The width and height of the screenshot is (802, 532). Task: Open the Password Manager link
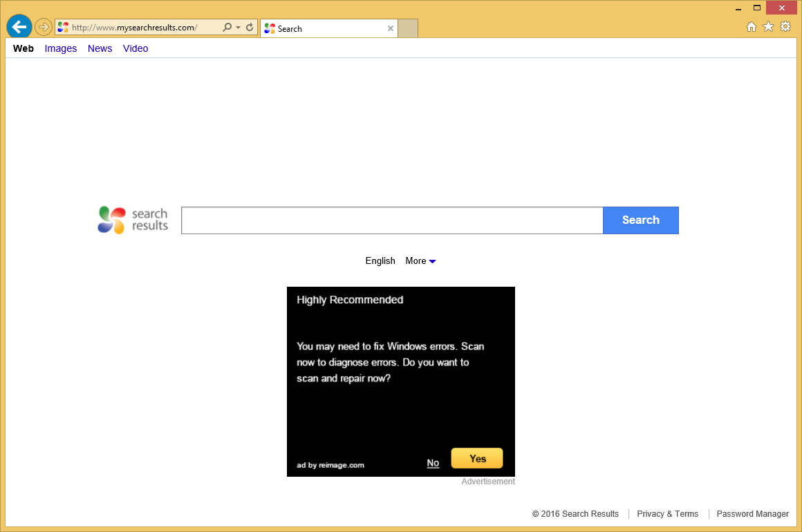point(752,513)
